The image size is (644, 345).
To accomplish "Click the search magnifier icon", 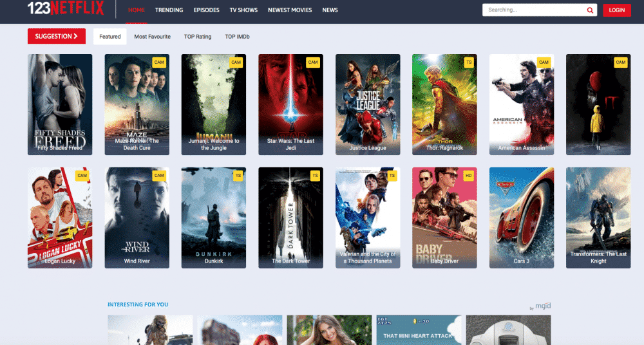I will coord(589,10).
